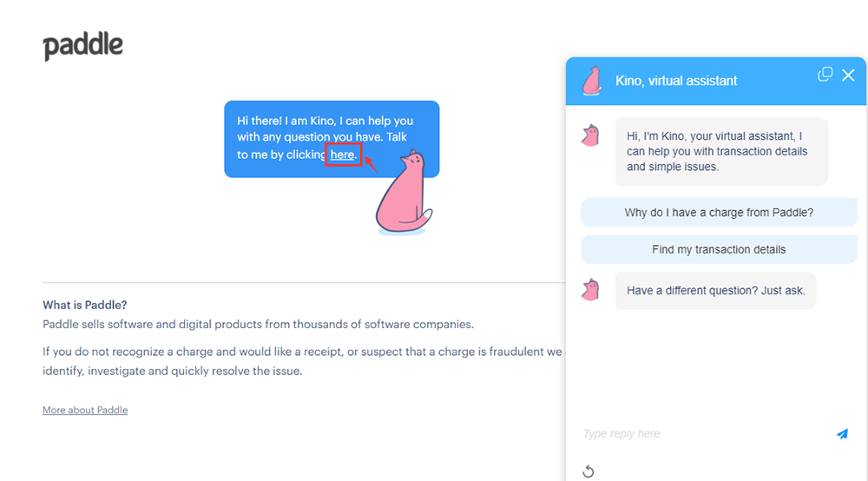Click Kino's first chat message bubble
Viewport: 868px width, 481px height.
click(x=720, y=151)
